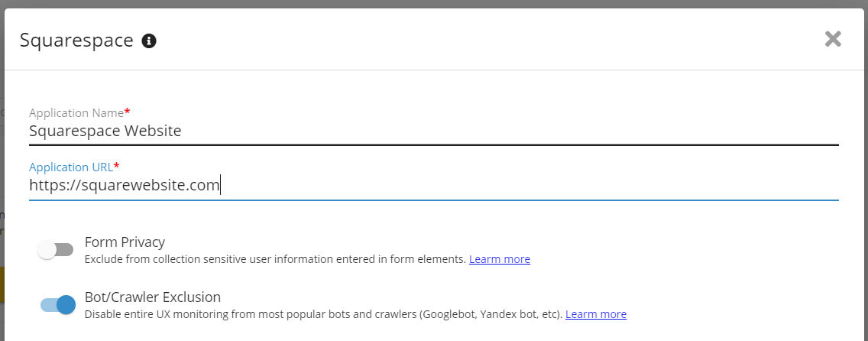
Task: Open Learn more link for Bot/Crawler Exclusion
Action: pos(596,314)
